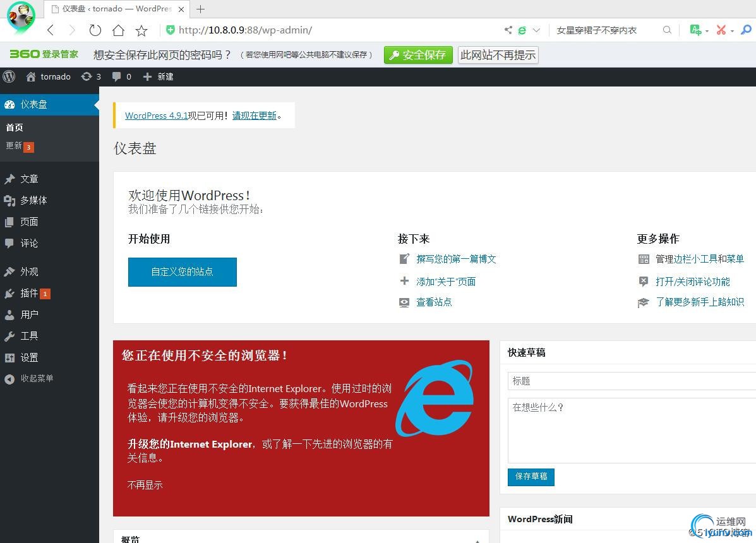
Task: Open the 新建 new content menu
Action: 158,76
